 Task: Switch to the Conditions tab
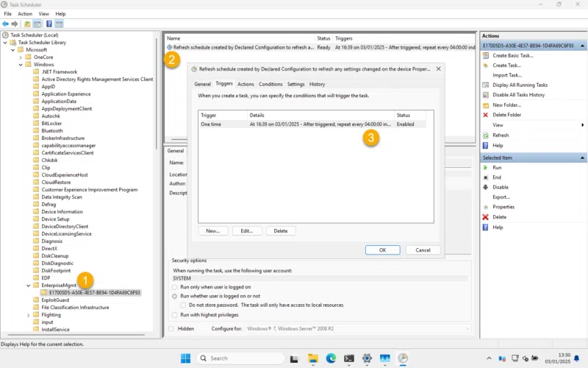(x=270, y=84)
